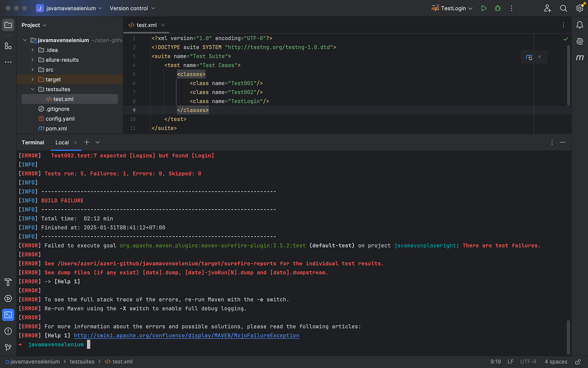Minimize the Terminal panel

click(x=563, y=142)
